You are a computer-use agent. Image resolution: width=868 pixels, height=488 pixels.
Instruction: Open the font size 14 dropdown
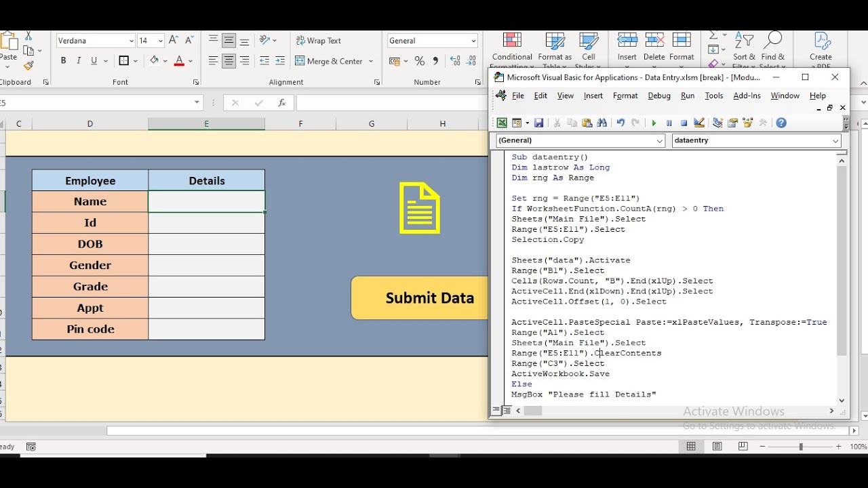160,41
